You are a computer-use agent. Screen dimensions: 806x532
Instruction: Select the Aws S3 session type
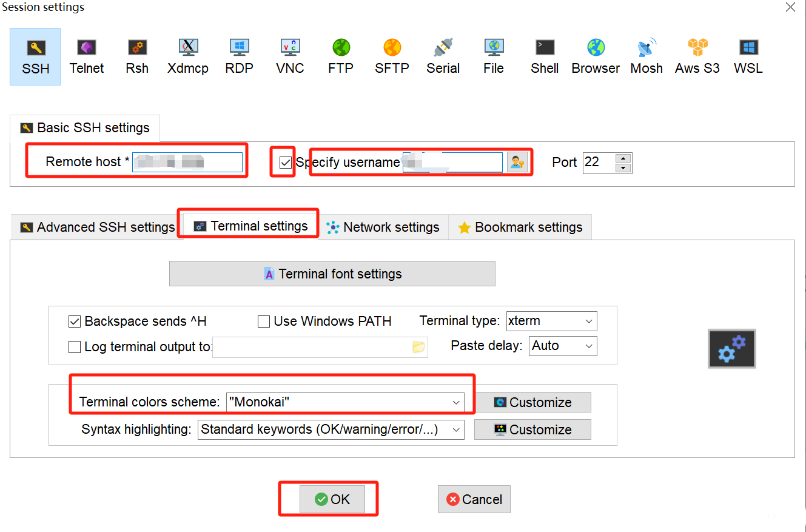coord(697,56)
